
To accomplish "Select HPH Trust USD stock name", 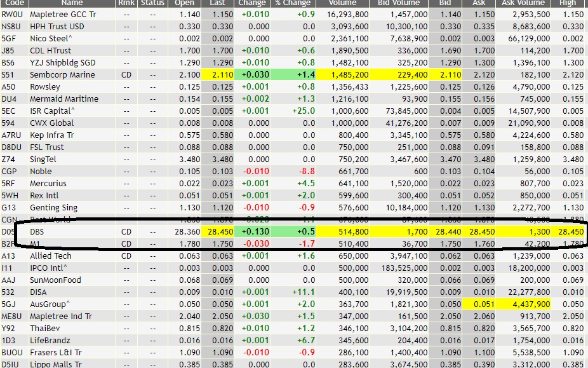I will (57, 26).
